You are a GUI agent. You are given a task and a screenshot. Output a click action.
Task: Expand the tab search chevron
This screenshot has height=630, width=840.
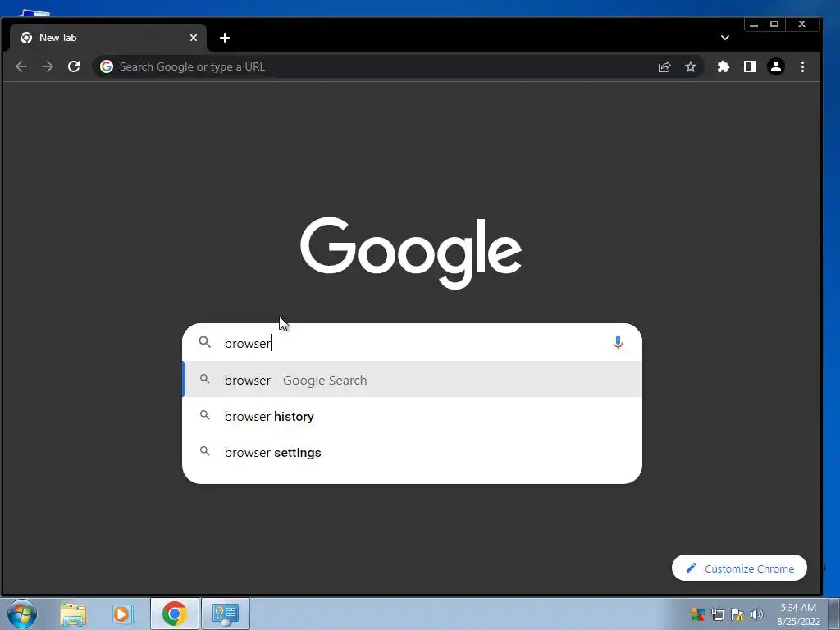click(725, 38)
